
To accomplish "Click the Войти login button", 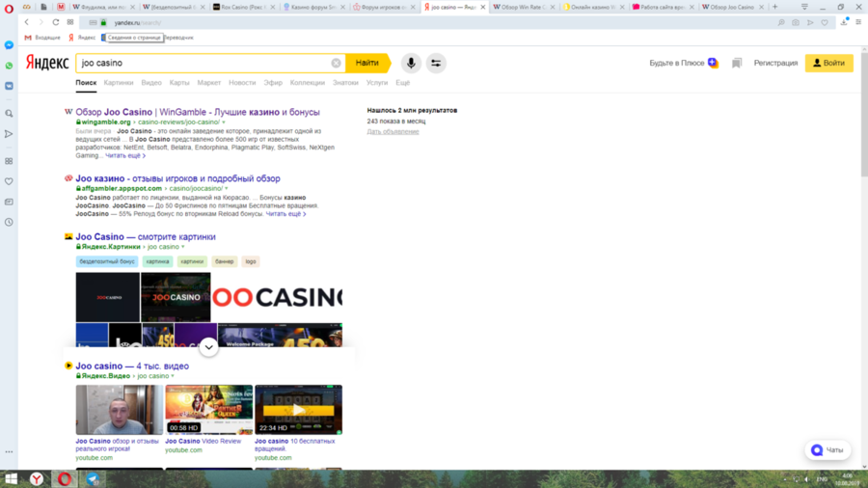I will coord(828,63).
